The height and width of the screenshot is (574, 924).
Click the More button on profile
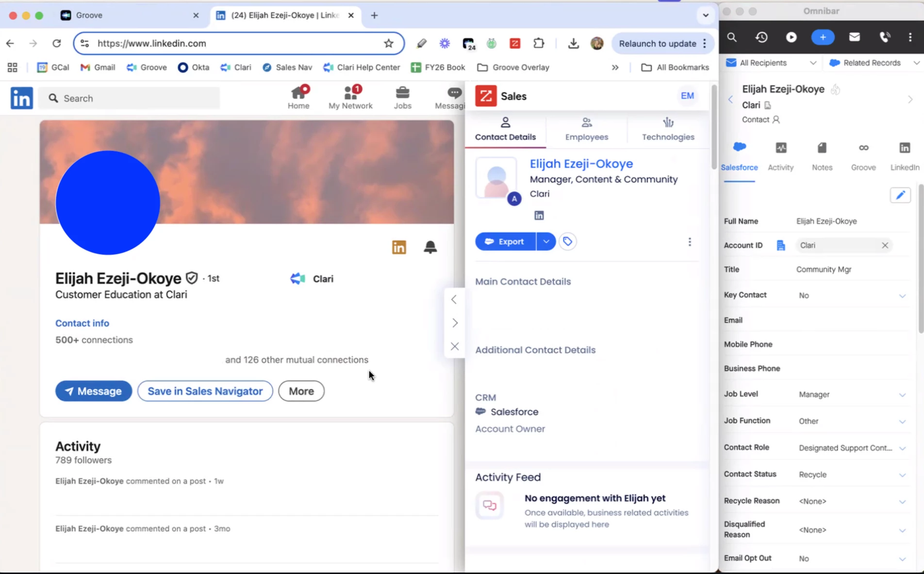pyautogui.click(x=301, y=391)
